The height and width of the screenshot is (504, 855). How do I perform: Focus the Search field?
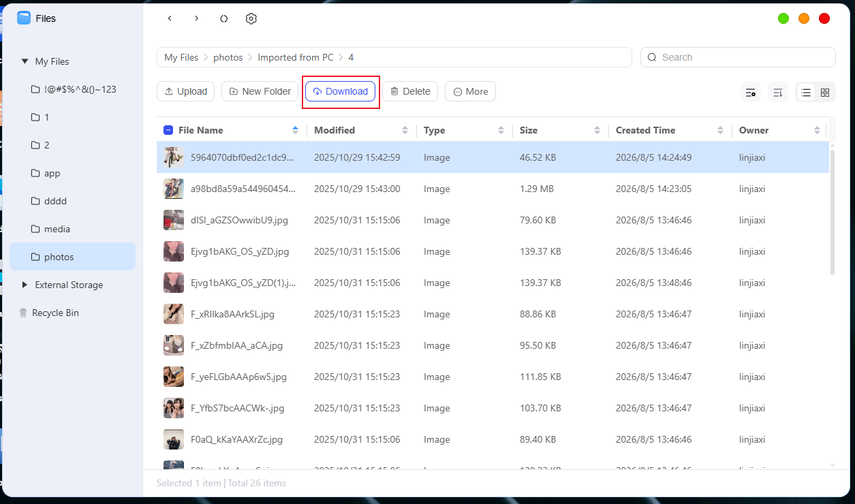point(738,57)
